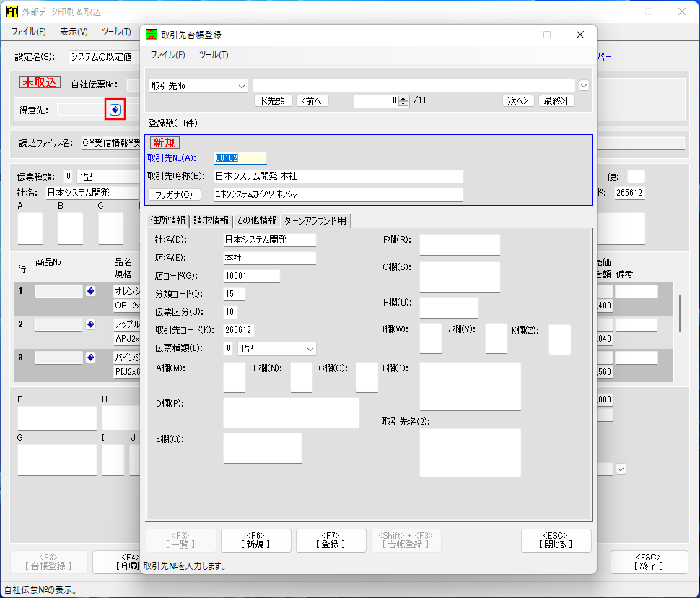The height and width of the screenshot is (598, 700).
Task: Click the product lookup icon in row 1
Action: pyautogui.click(x=90, y=291)
